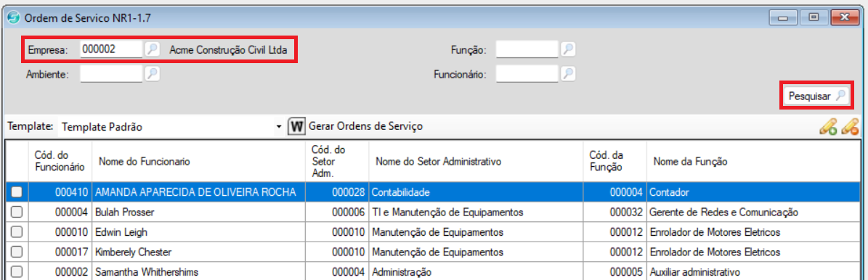
Task: Click the Função lookup magnifier icon
Action: pyautogui.click(x=568, y=49)
